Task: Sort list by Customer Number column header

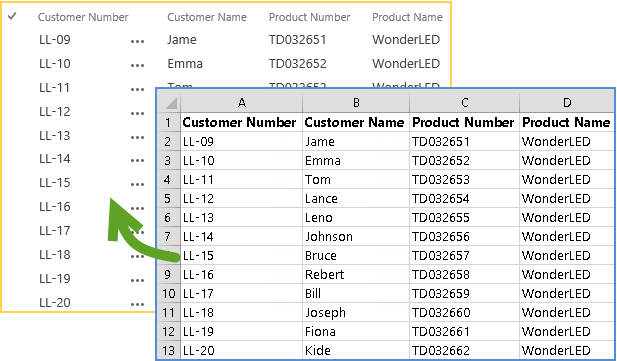Action: [x=83, y=17]
